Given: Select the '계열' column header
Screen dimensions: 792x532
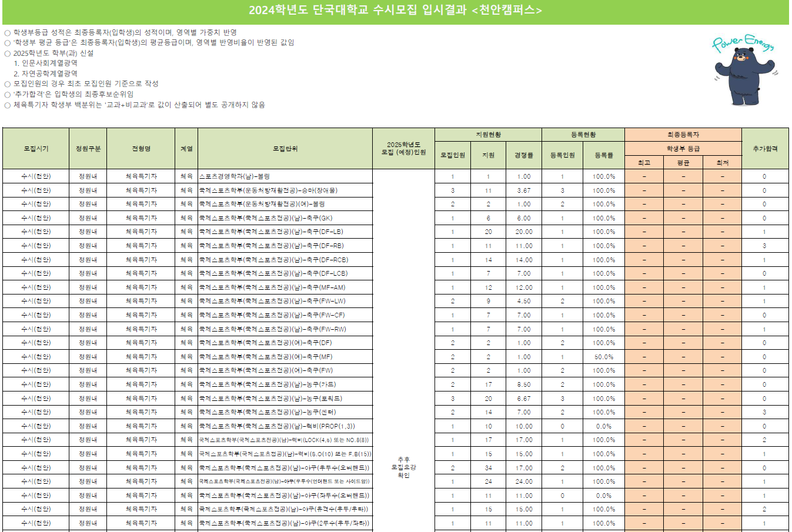Looking at the screenshot, I should [x=186, y=149].
